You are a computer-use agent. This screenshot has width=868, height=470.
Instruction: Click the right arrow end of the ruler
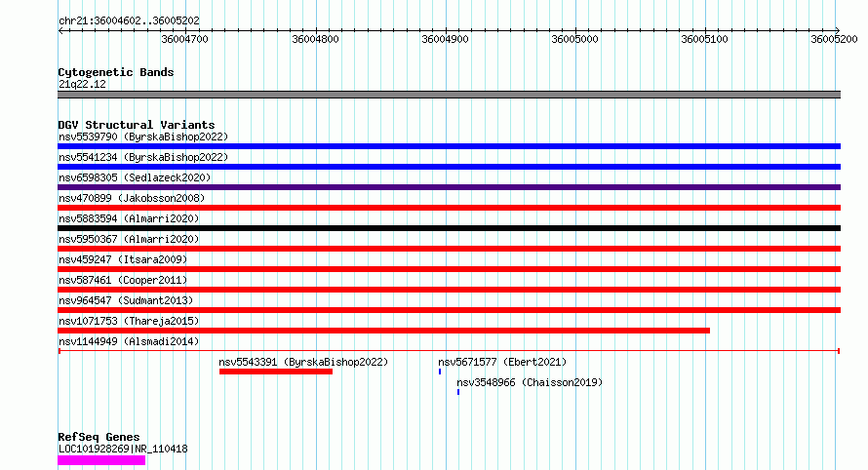pos(837,30)
